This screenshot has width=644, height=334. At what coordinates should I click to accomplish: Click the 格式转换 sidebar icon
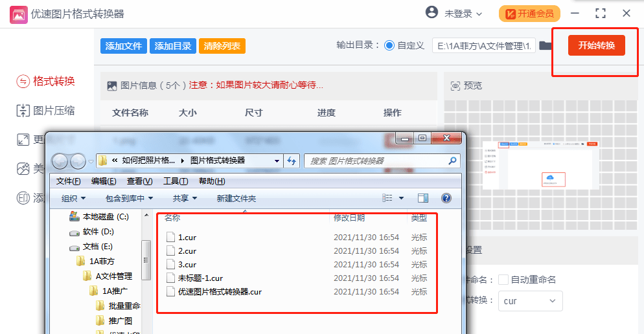point(23,82)
